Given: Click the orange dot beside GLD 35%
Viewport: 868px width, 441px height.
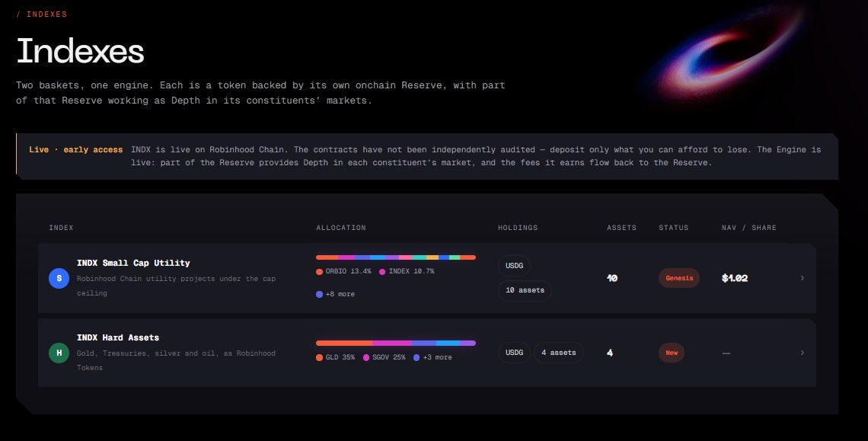Looking at the screenshot, I should 320,357.
